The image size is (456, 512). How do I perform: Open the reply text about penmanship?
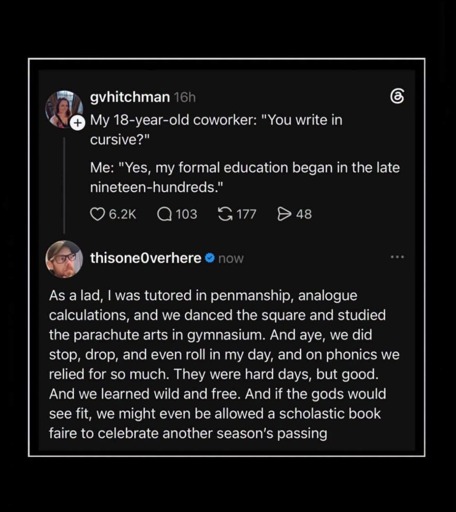coord(224,364)
